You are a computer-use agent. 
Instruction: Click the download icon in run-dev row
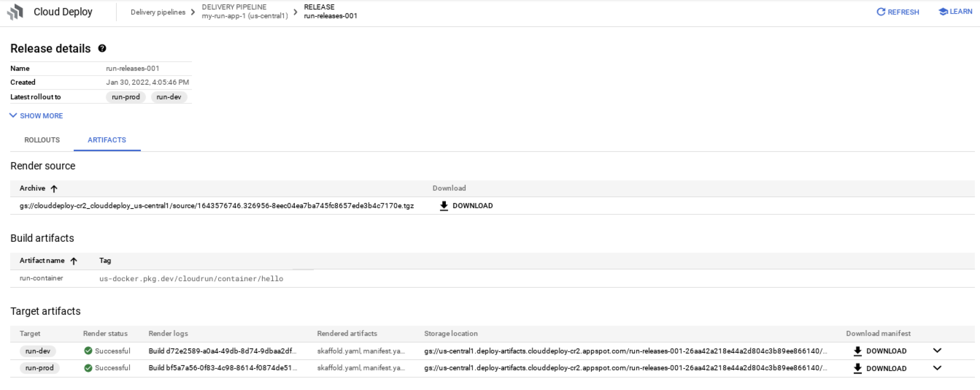[x=857, y=351]
